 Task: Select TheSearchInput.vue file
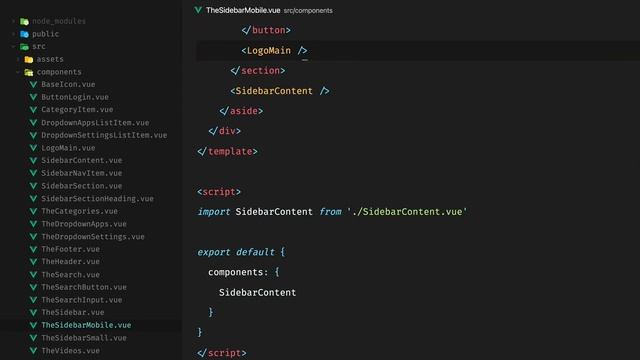[x=82, y=300]
